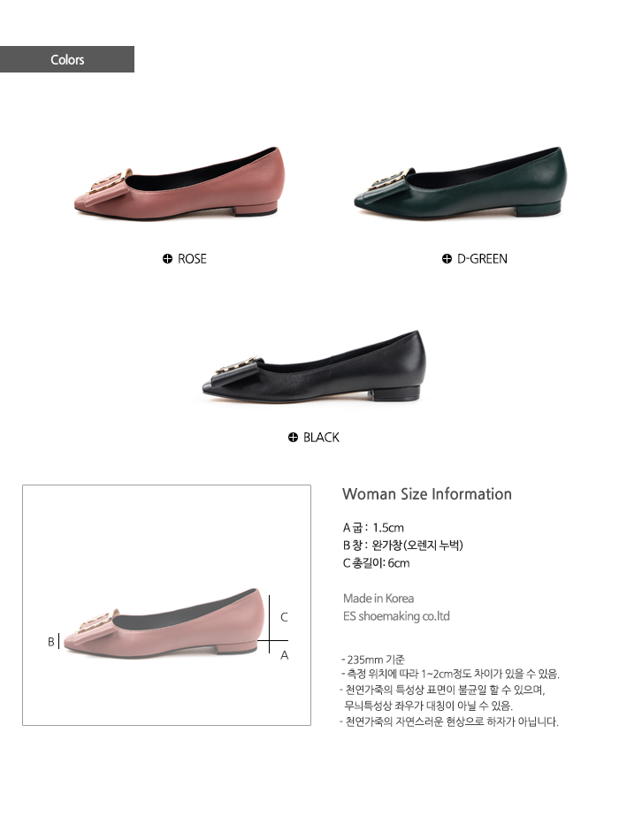Viewport: 619px width, 840px height.
Task: Click the plus icon beside ROSE
Action: pos(167,259)
